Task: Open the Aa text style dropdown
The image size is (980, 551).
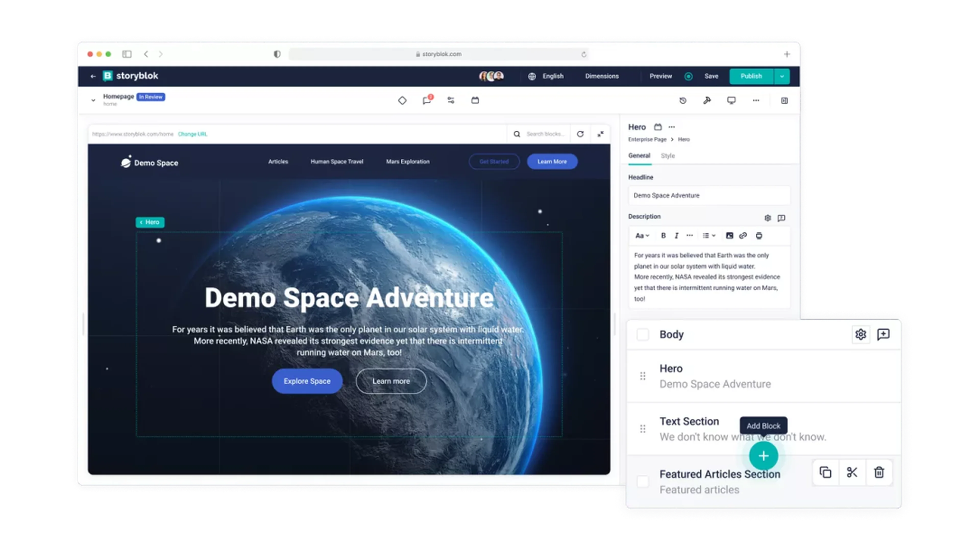Action: tap(641, 236)
